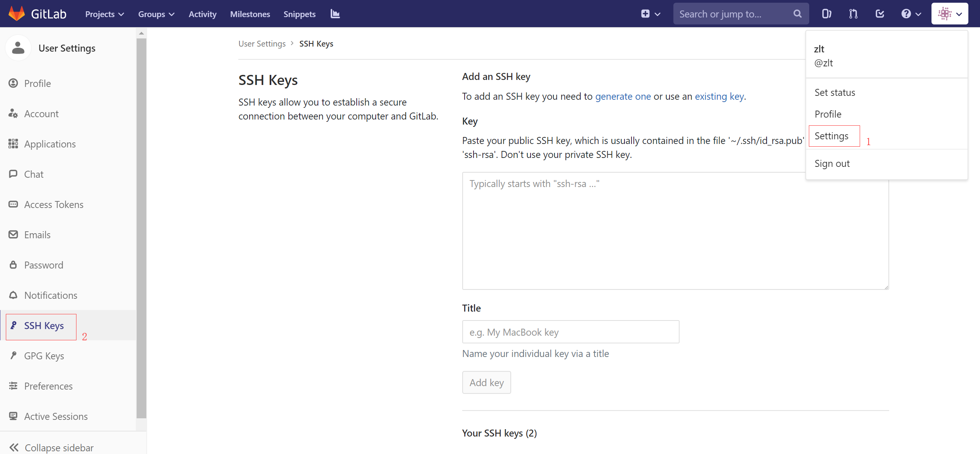Open the issues icon in navbar
Viewport: 980px width, 454px height.
point(826,14)
